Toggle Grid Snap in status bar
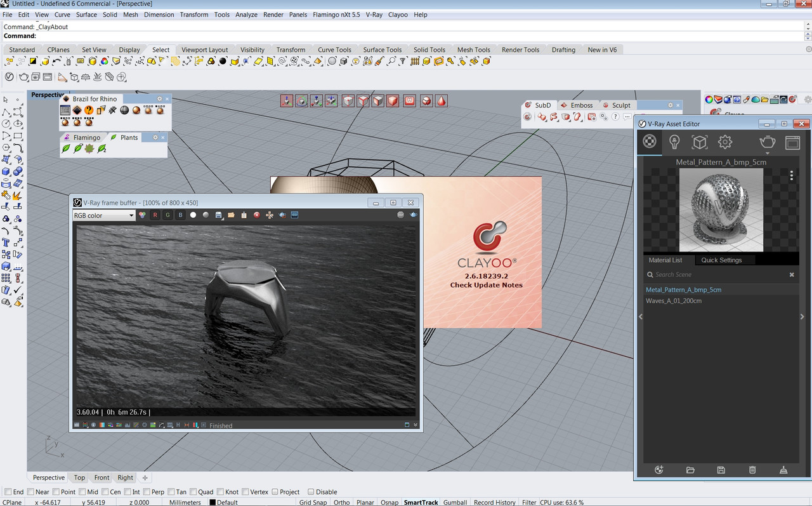 [313, 502]
